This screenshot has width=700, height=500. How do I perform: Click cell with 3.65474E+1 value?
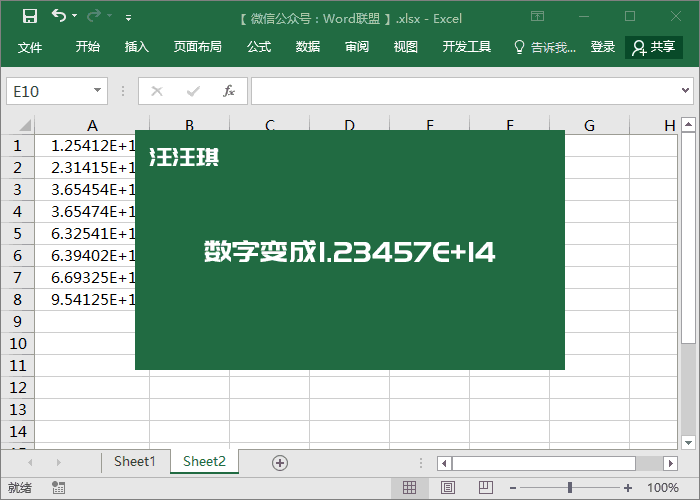(85, 212)
